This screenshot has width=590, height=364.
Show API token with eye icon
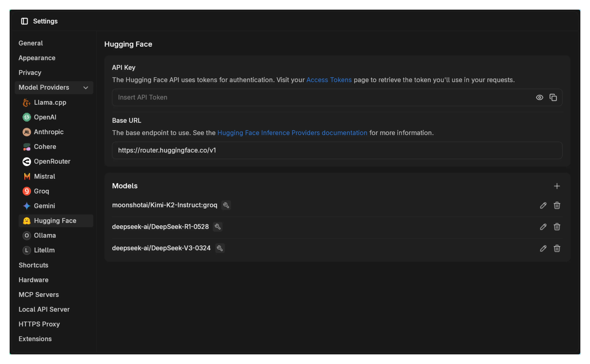click(x=539, y=97)
